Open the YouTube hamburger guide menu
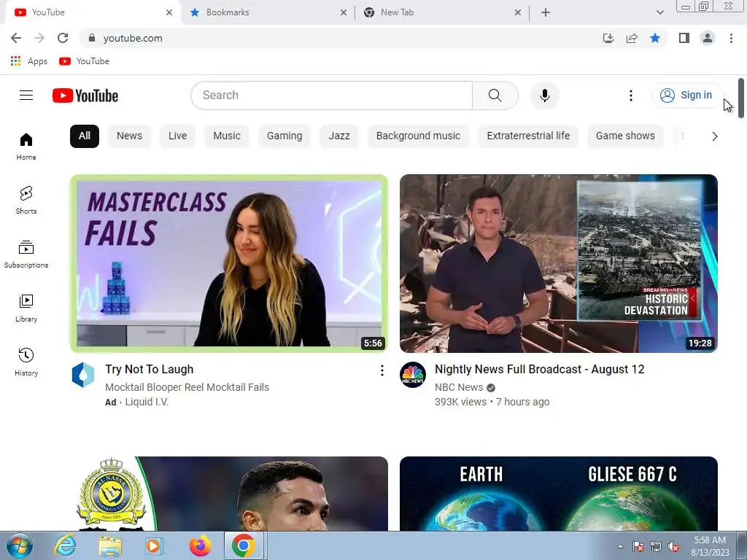 pos(26,96)
